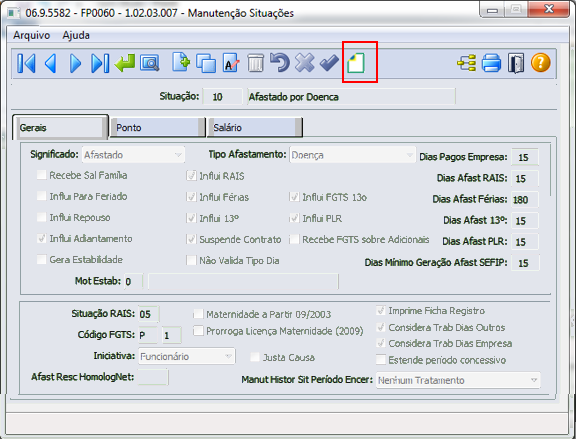Click the Situação code field
Screen dimensions: 577x439
(222, 97)
